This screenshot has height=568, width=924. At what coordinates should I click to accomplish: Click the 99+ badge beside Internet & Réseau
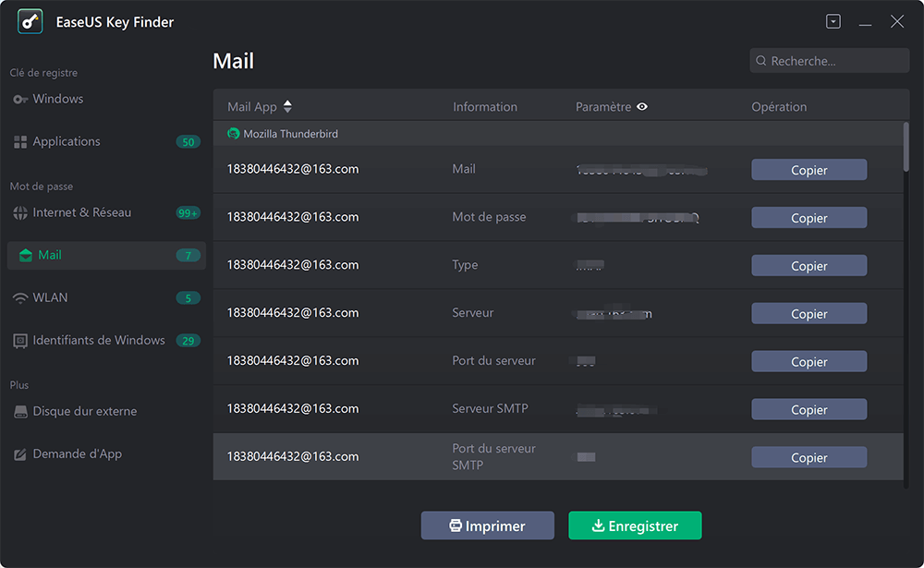[188, 212]
